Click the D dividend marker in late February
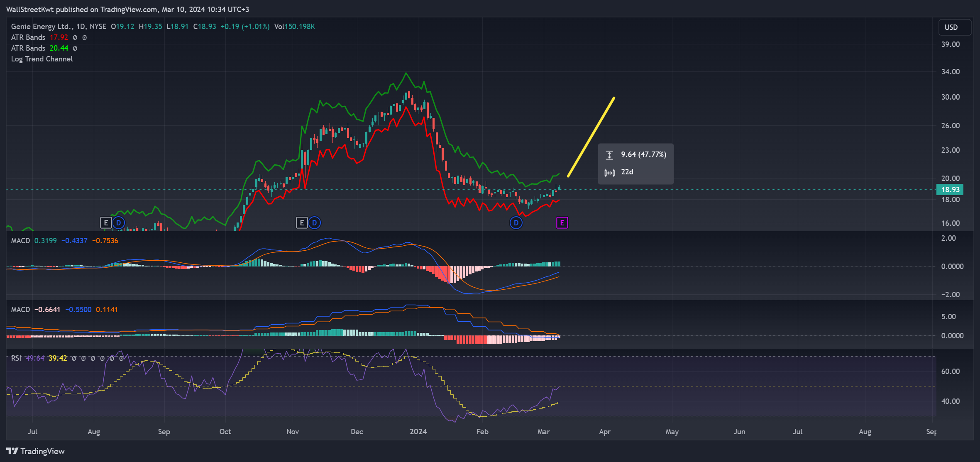The width and height of the screenshot is (980, 462). click(x=516, y=223)
